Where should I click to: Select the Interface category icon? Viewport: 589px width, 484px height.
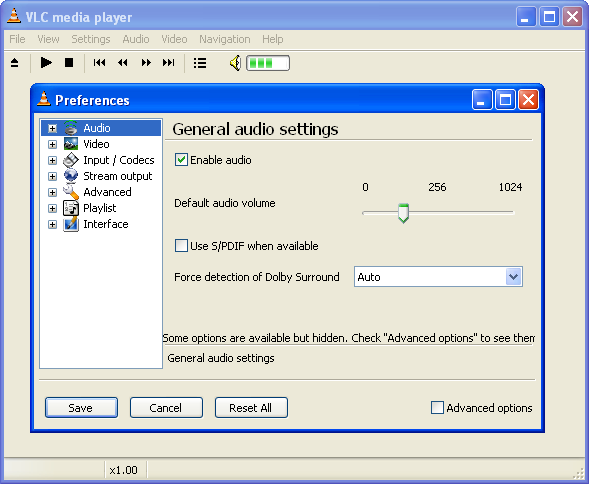[x=71, y=224]
